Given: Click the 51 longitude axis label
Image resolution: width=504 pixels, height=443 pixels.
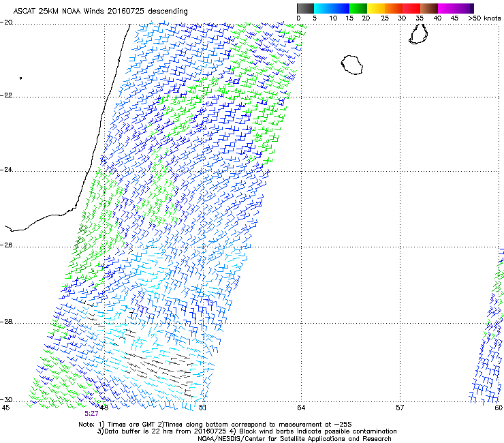Looking at the screenshot, I should pyautogui.click(x=202, y=408).
